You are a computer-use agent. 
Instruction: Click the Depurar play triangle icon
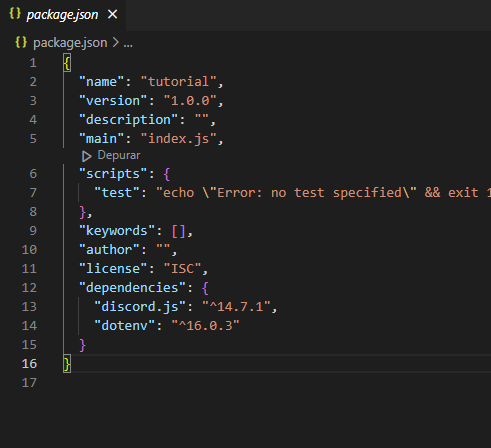87,156
